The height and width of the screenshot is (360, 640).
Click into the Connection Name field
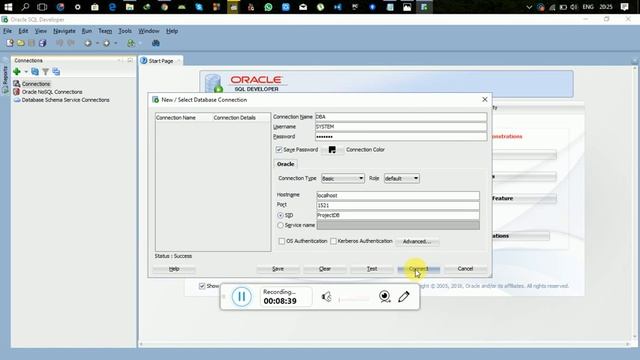tap(401, 117)
